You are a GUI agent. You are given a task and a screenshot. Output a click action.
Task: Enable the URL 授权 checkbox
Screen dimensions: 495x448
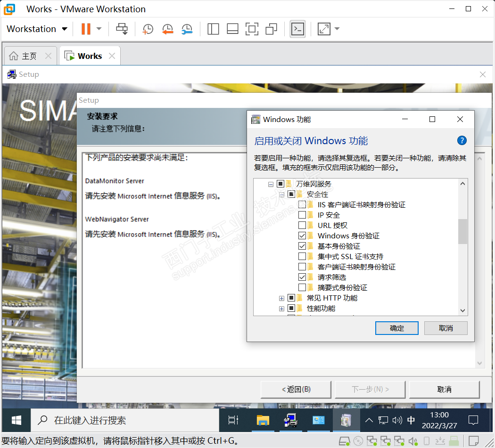tap(302, 225)
